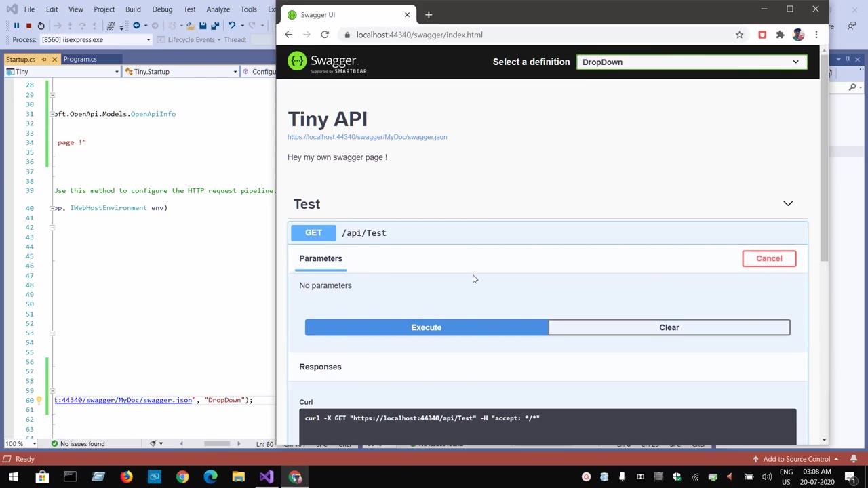This screenshot has height=488, width=868.
Task: Collapse the code block at line 59
Action: click(52, 390)
